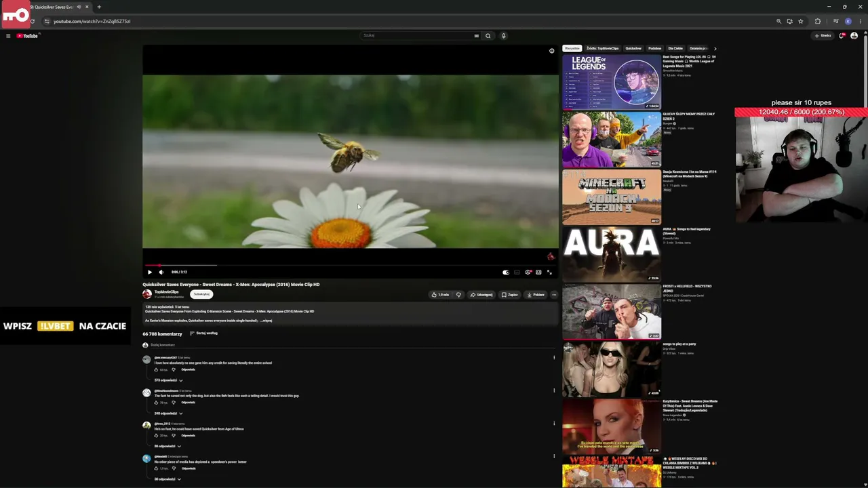Reload the page in browser toolbar
Viewport: 868px width, 488px height.
click(x=32, y=21)
